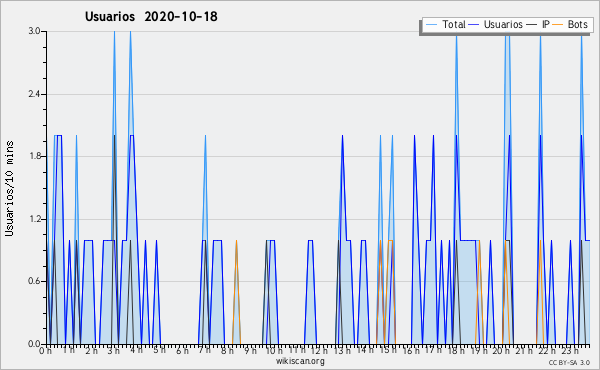Click the '0.6' y-axis value

[34, 281]
